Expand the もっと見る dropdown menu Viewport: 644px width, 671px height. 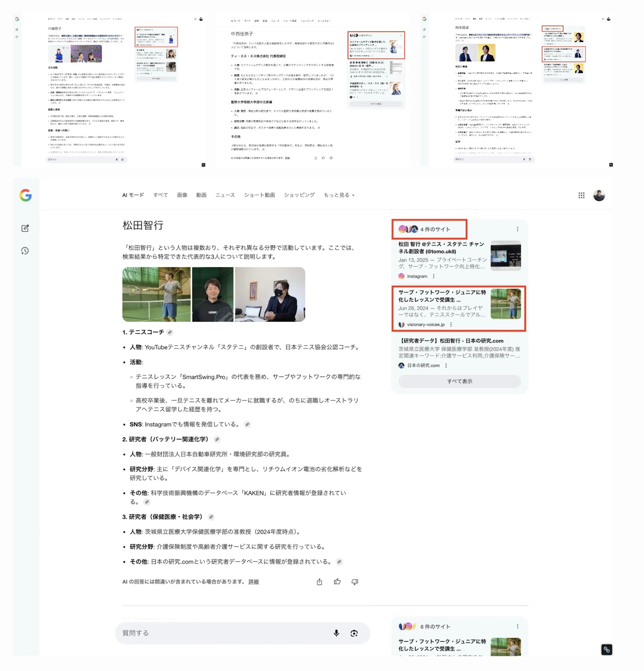pyautogui.click(x=339, y=195)
